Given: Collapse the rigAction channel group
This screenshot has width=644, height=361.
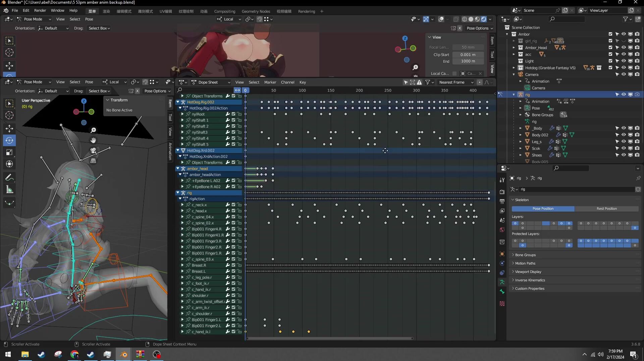Looking at the screenshot, I should coord(180,199).
